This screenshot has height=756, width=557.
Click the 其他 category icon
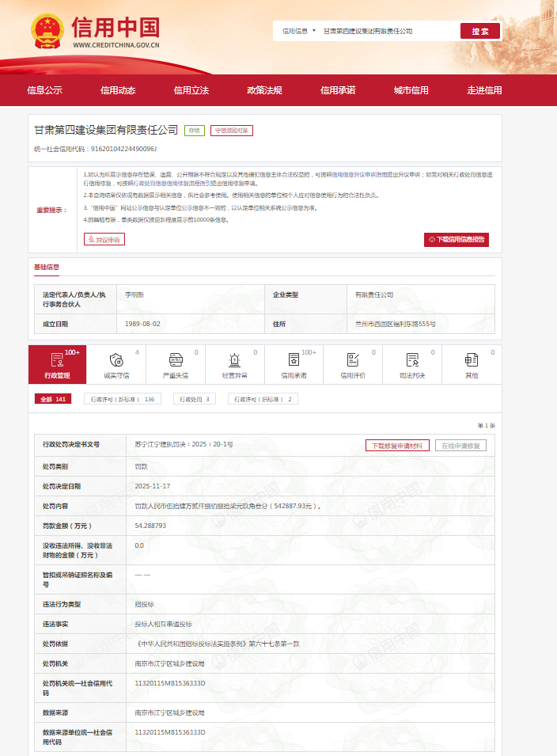click(x=472, y=360)
